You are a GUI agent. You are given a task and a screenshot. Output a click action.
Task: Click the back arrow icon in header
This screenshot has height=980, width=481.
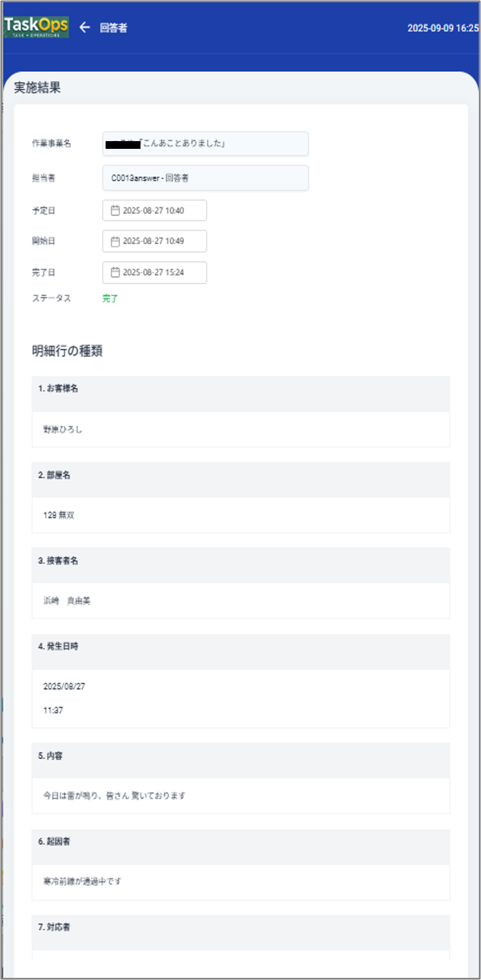[85, 27]
